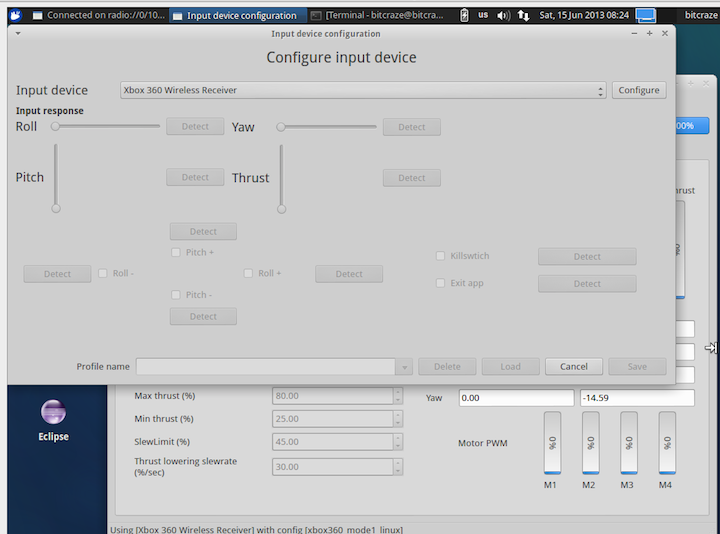Click the Roll slider handle
The width and height of the screenshot is (720, 534).
pyautogui.click(x=56, y=127)
